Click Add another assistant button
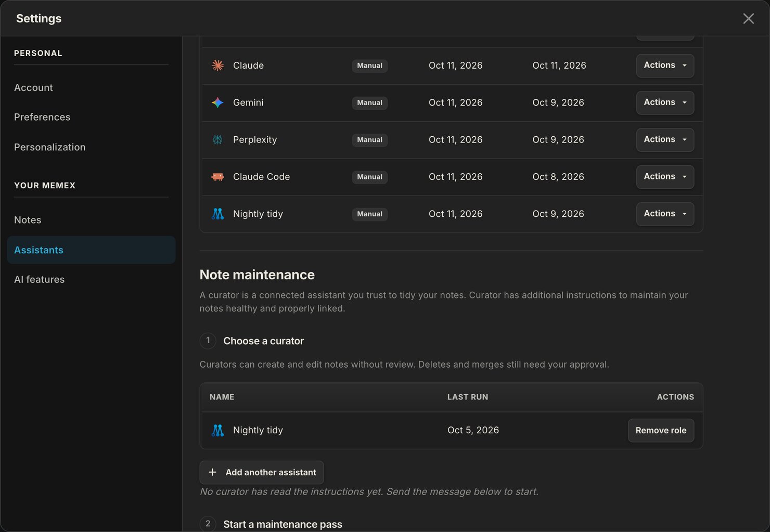 point(262,472)
